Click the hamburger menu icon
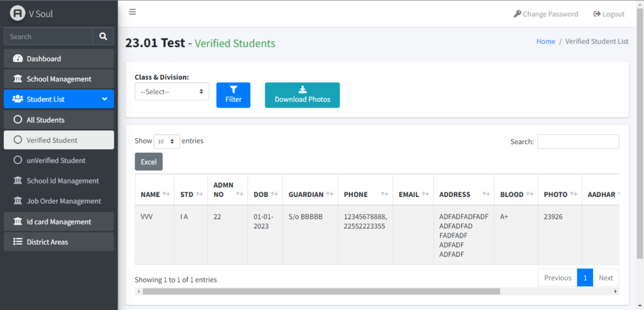The width and height of the screenshot is (644, 310). [132, 12]
